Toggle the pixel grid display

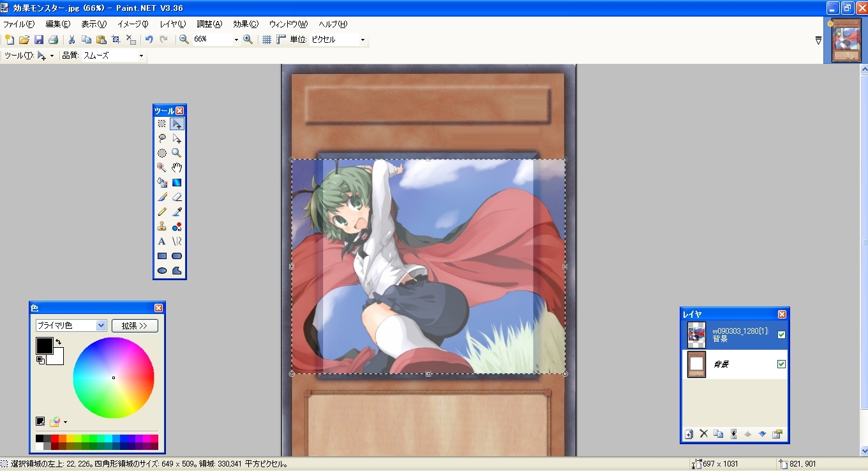267,40
